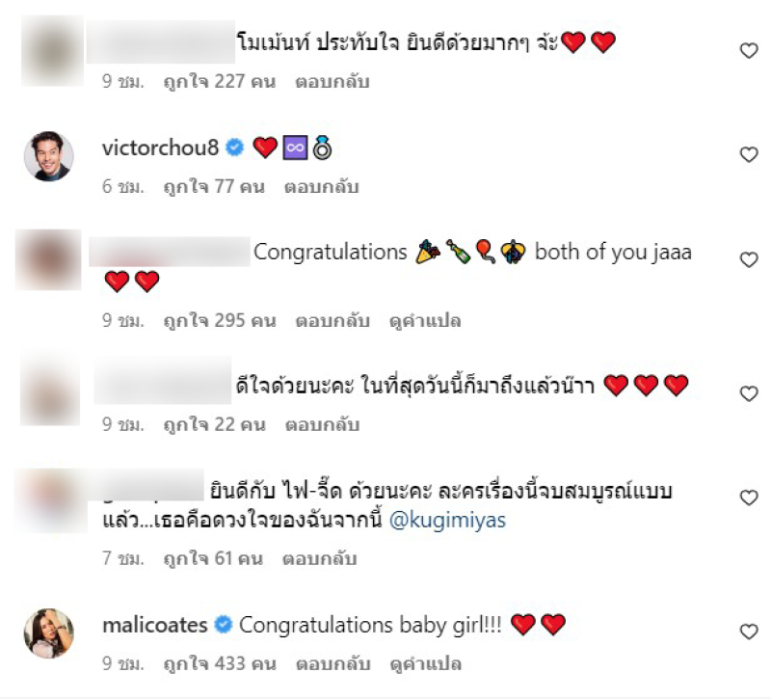The width and height of the screenshot is (771, 700).
Task: Like the "both of you jaaa" comment
Action: 749,259
